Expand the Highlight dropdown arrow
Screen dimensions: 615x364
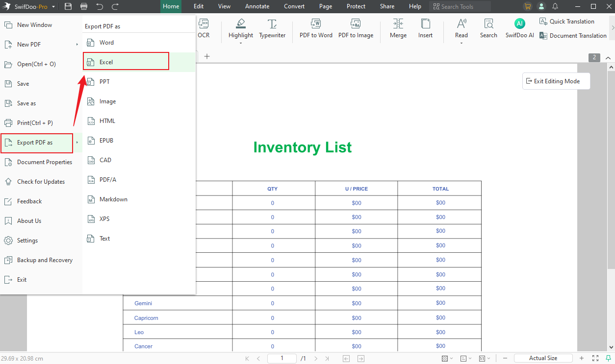click(241, 43)
